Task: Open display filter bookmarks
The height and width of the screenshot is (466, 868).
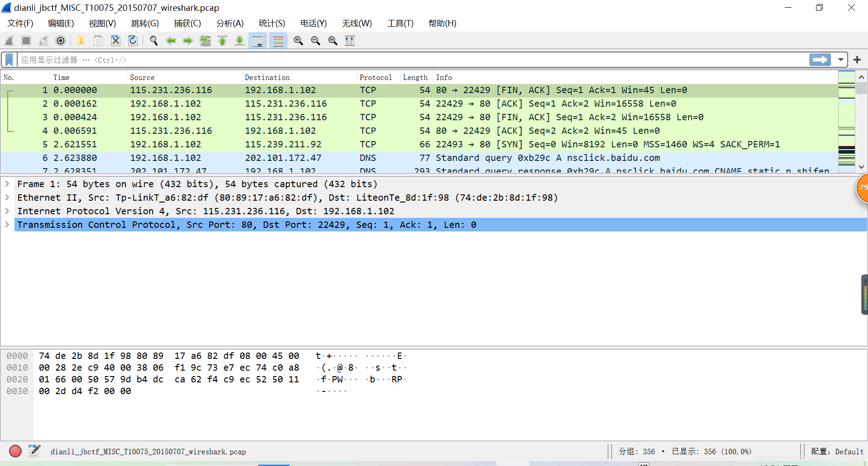Action: click(x=9, y=60)
